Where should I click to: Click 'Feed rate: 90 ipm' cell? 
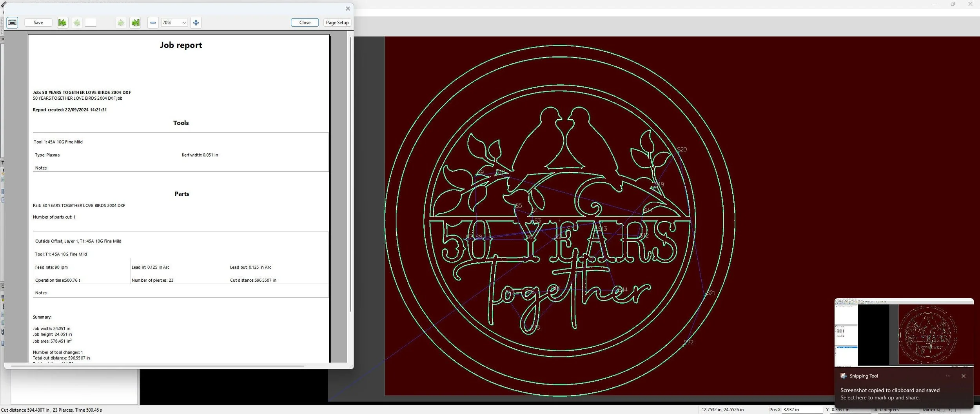click(x=51, y=267)
